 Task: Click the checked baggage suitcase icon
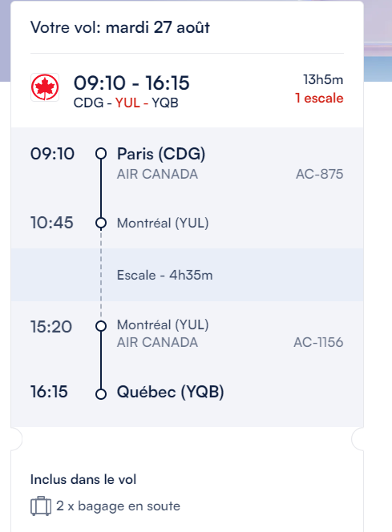41,506
